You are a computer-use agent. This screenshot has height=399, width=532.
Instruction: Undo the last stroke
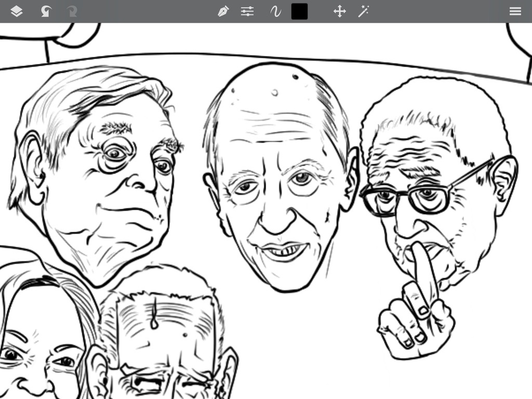(46, 11)
